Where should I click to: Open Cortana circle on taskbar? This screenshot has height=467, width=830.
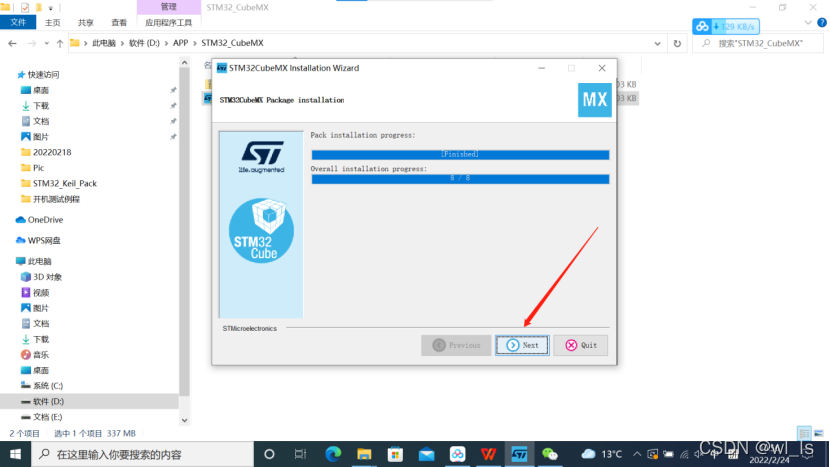(x=269, y=454)
